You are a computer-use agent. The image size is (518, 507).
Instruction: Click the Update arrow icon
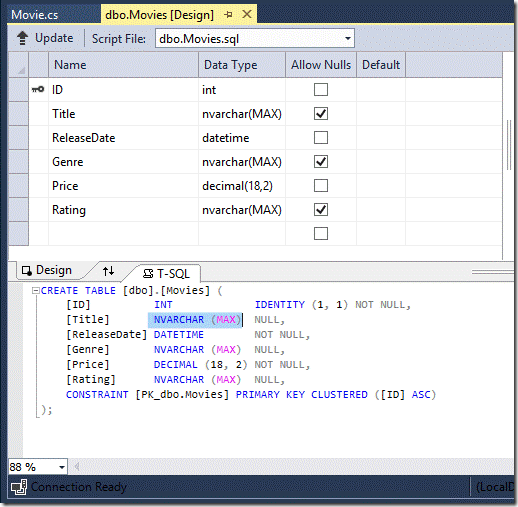22,38
